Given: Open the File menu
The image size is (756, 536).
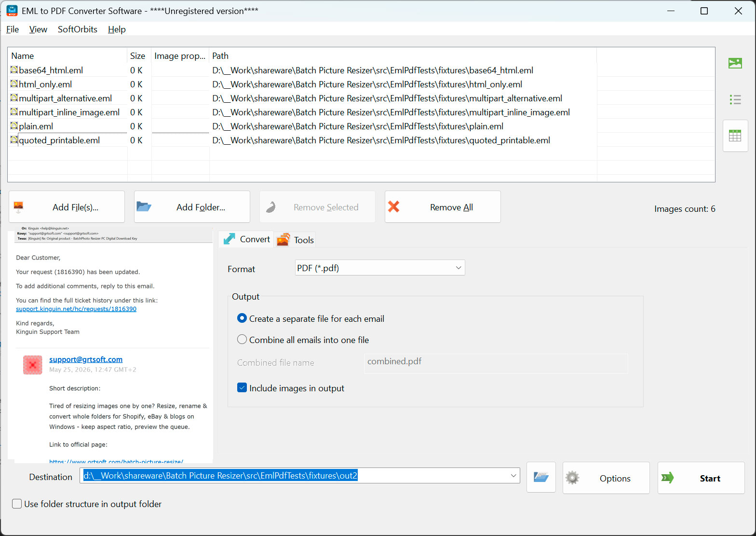Looking at the screenshot, I should 13,29.
